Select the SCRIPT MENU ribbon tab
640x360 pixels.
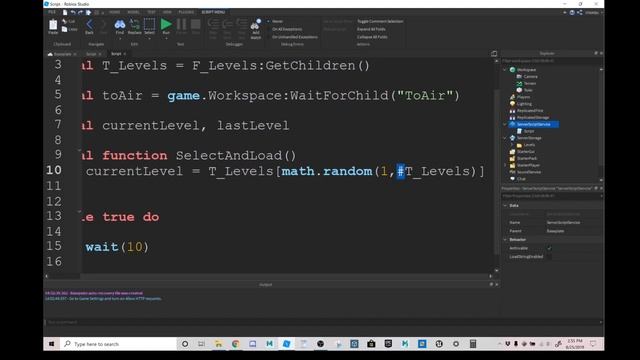(x=213, y=12)
